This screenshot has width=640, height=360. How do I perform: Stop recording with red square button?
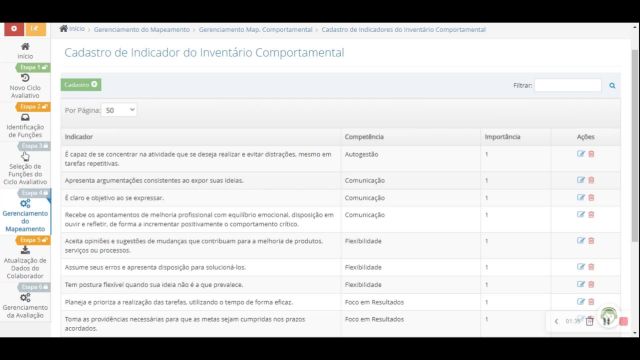623,322
